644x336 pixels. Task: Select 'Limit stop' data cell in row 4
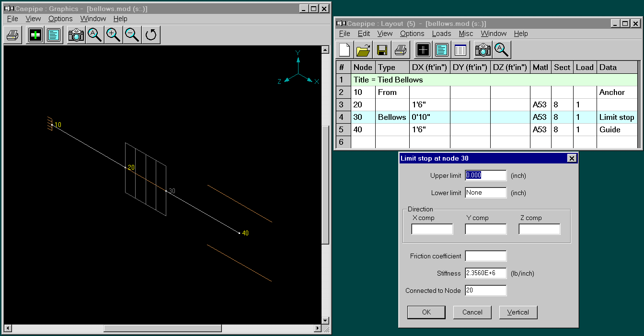click(617, 117)
